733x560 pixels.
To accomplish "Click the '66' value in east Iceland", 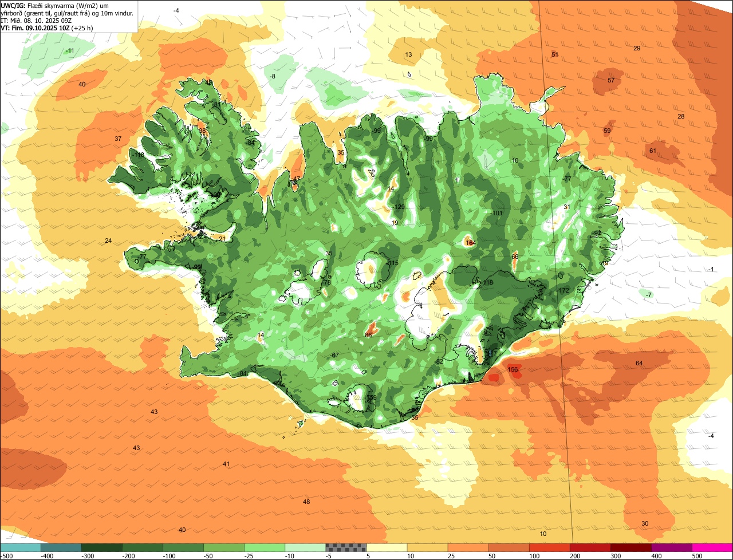I will coord(515,257).
